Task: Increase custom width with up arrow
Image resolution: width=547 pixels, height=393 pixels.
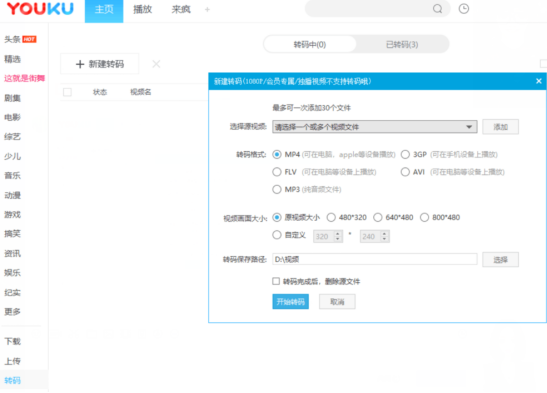Action: 338,234
